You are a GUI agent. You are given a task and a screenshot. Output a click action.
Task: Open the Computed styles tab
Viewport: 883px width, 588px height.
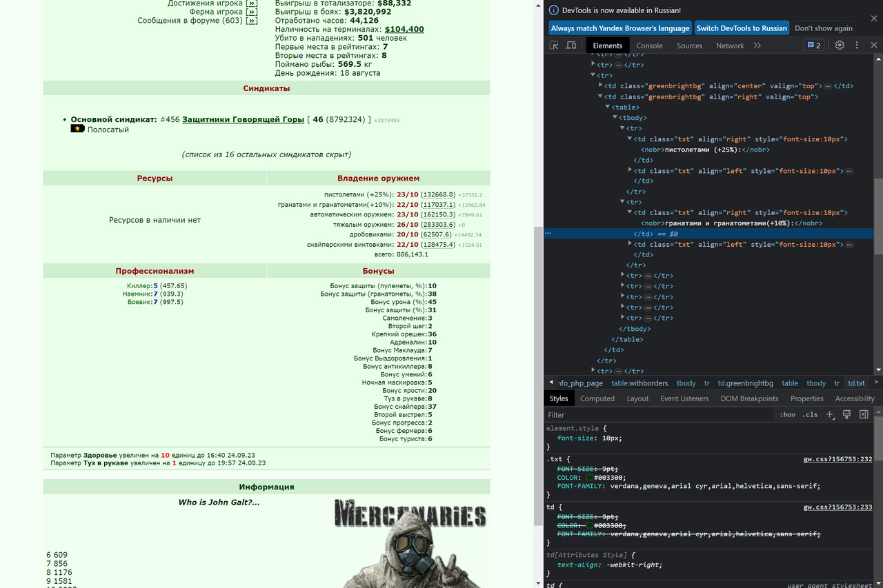[597, 398]
